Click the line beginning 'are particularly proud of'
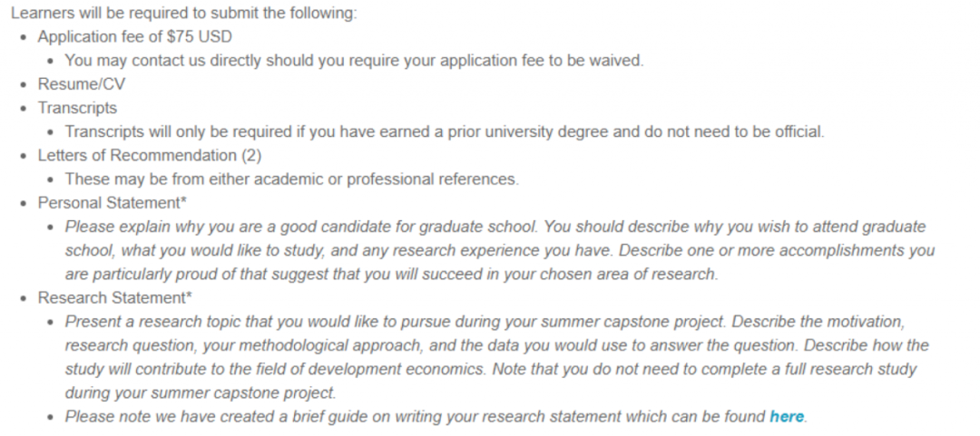 pos(390,274)
